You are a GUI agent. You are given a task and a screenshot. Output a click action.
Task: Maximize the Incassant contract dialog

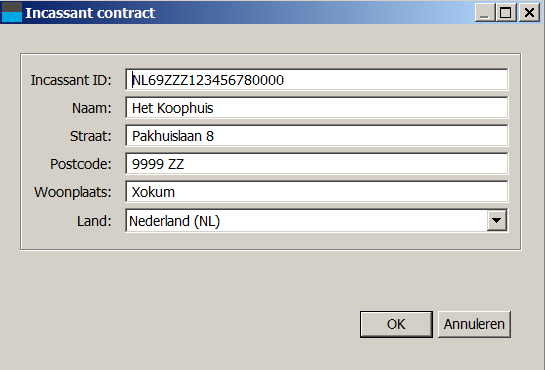505,13
